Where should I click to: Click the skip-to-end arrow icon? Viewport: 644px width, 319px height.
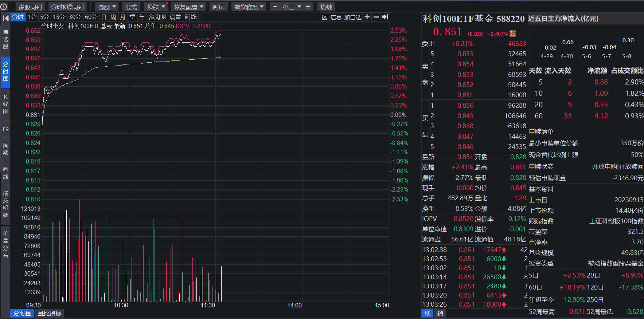(x=385, y=17)
